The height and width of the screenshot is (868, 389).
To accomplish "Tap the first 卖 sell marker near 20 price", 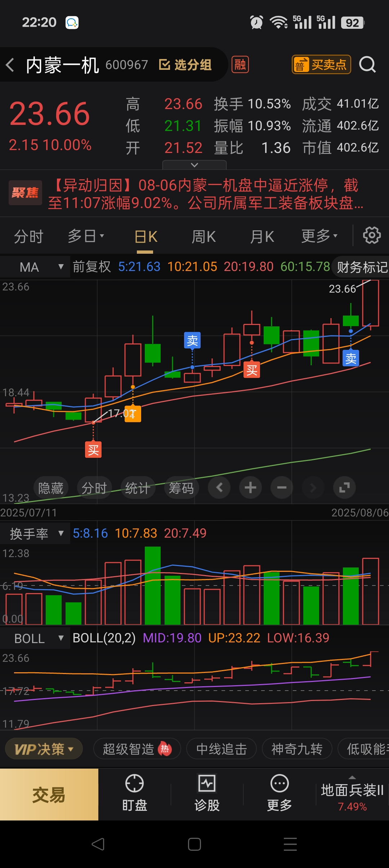I will point(192,340).
